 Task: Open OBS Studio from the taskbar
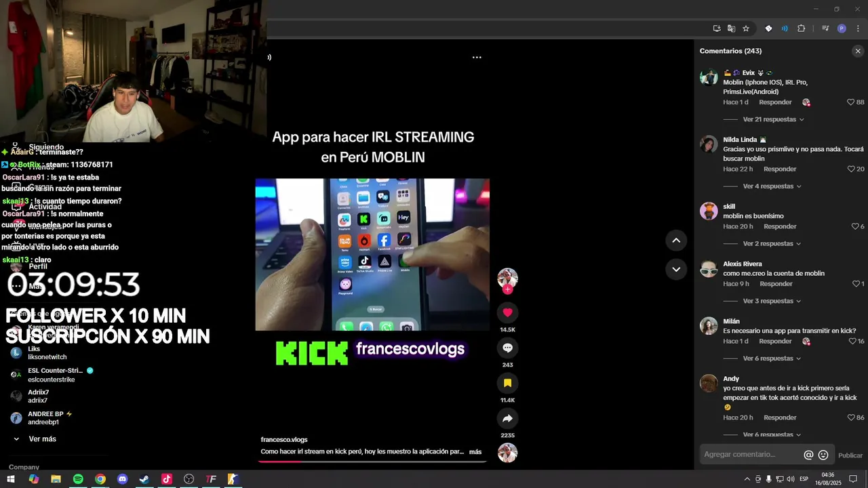coord(189,479)
